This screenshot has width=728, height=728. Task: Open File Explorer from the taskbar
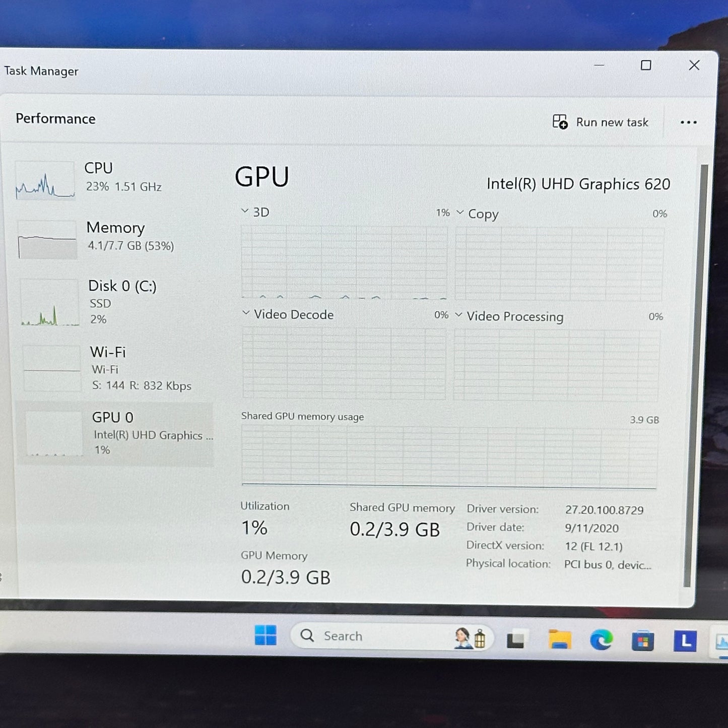tap(559, 640)
